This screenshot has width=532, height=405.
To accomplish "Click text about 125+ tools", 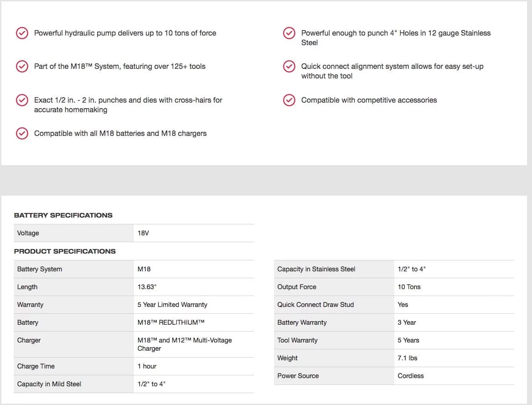I will click(120, 66).
